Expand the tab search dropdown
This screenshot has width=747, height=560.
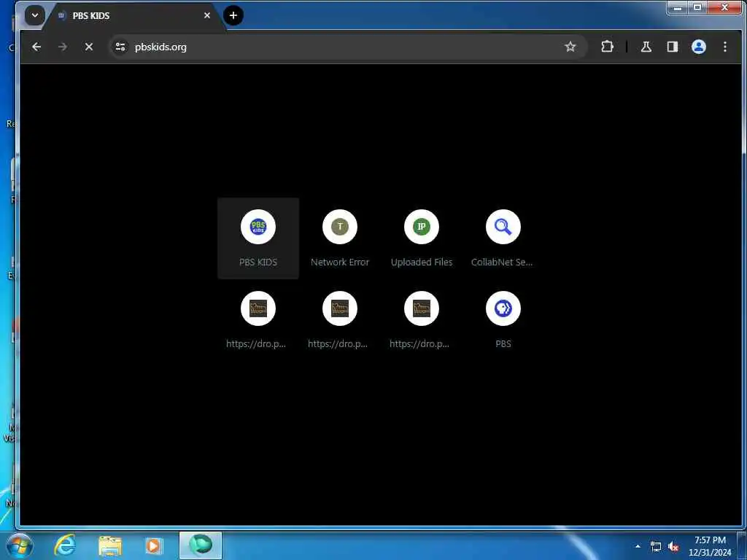pos(35,15)
